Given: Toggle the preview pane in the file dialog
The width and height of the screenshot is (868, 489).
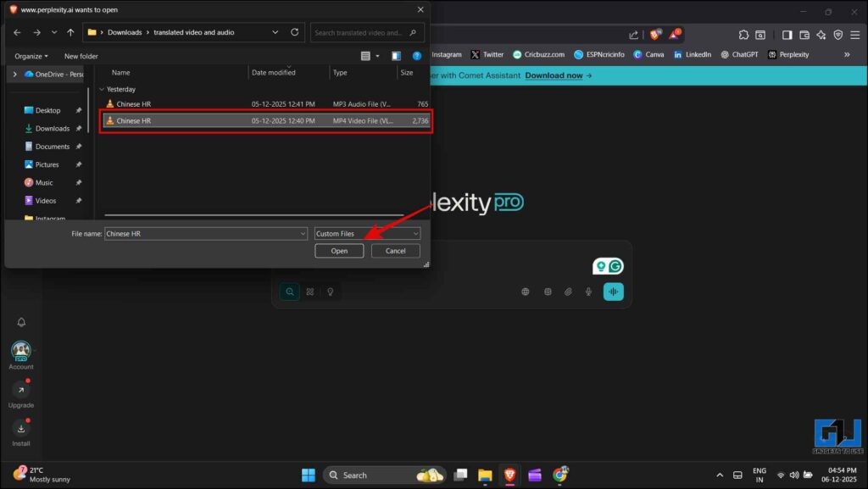Looking at the screenshot, I should [x=396, y=55].
